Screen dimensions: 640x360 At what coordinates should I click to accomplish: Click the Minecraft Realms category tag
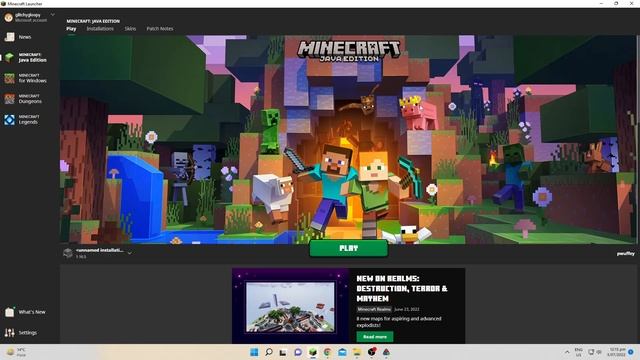tap(374, 309)
